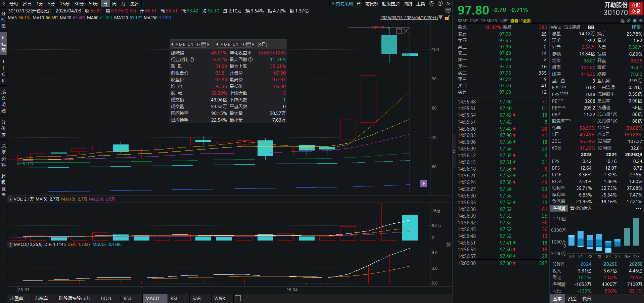
Task: Enable 前复权 adjusted price mode
Action: pos(371,4)
